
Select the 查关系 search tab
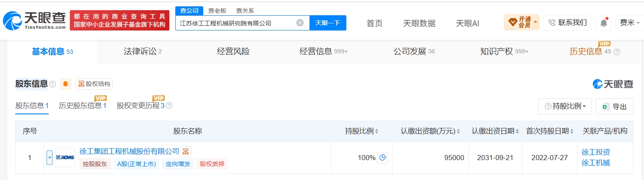click(x=245, y=11)
